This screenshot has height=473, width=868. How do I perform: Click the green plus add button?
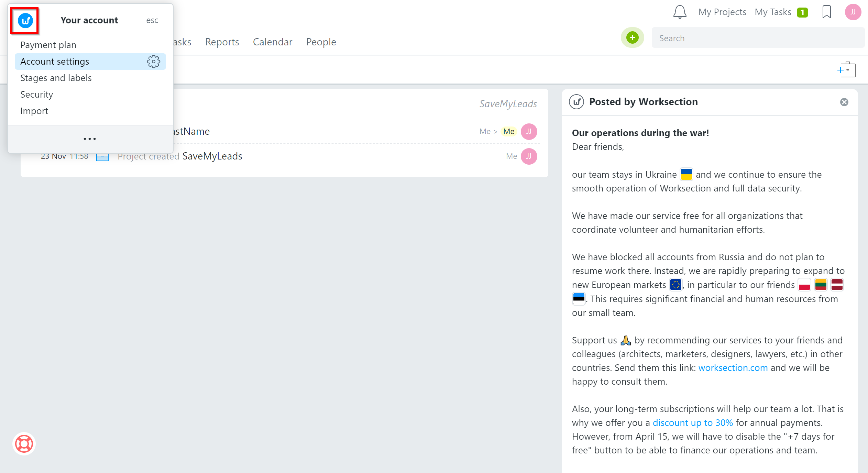click(x=632, y=37)
